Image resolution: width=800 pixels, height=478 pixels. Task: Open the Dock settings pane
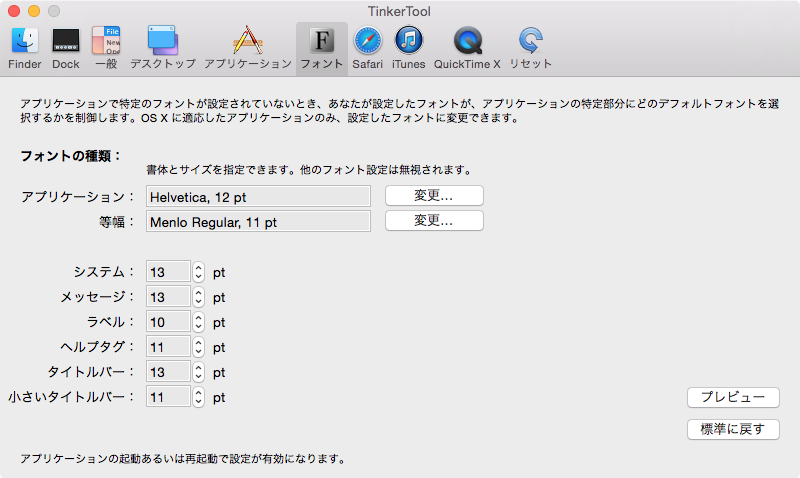click(66, 48)
